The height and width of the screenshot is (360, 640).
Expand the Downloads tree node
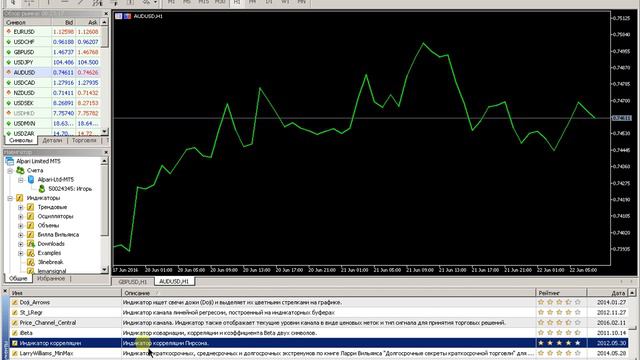coord(21,244)
